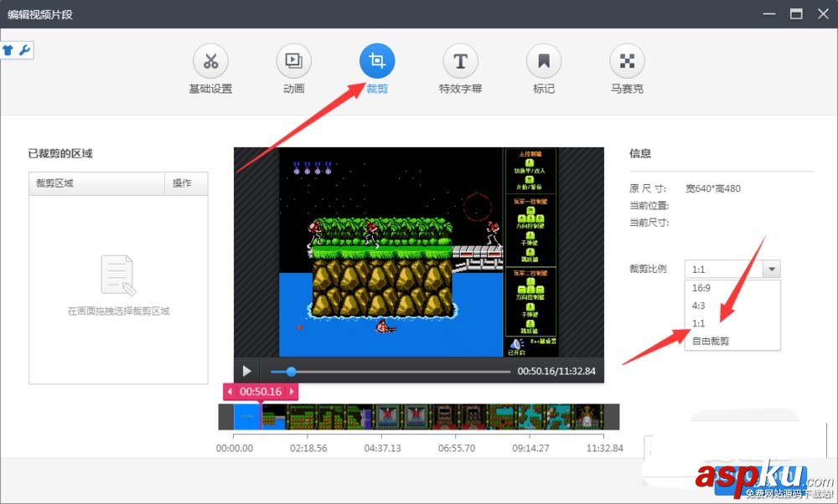Click the 00:50.16 timestamp marker
Viewport: 838px width, 504px height.
click(260, 391)
